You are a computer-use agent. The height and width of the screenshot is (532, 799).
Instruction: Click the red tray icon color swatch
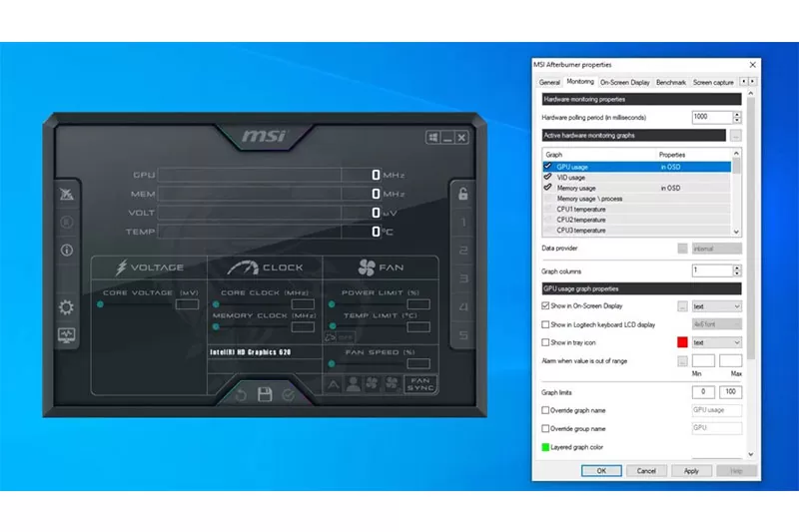[682, 342]
